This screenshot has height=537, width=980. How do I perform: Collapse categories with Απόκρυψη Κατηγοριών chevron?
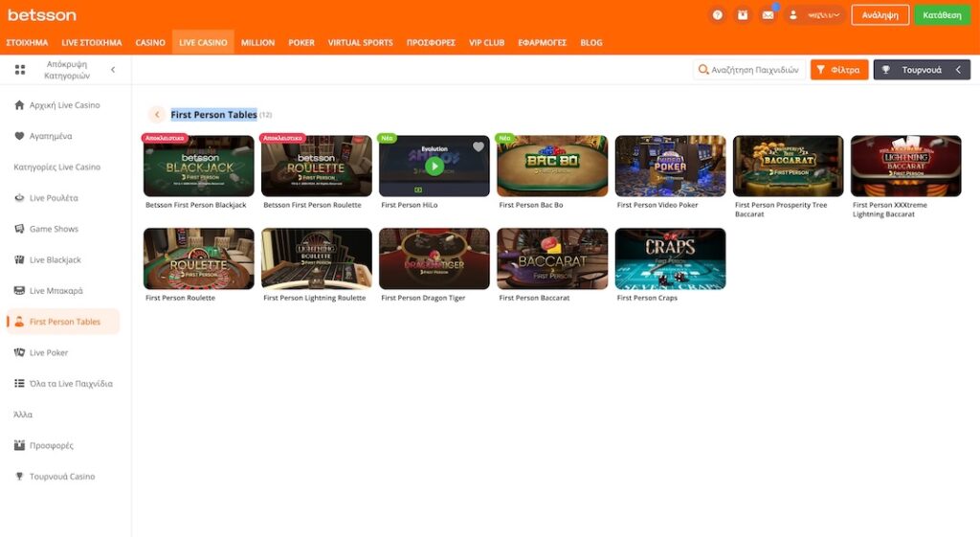(113, 70)
